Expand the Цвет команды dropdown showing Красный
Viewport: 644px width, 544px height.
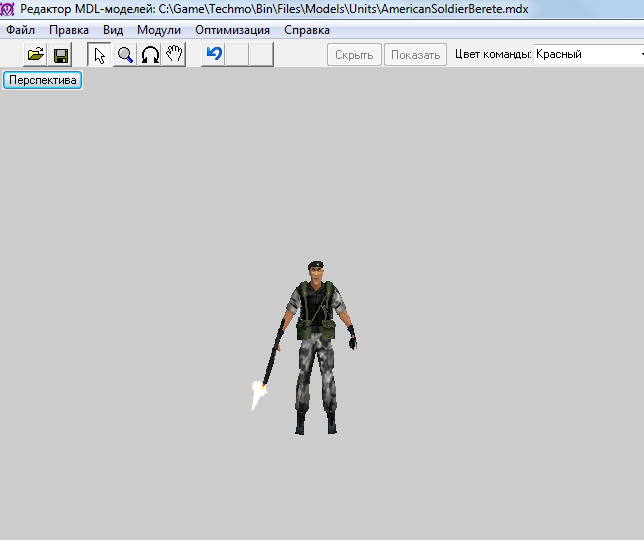point(588,55)
